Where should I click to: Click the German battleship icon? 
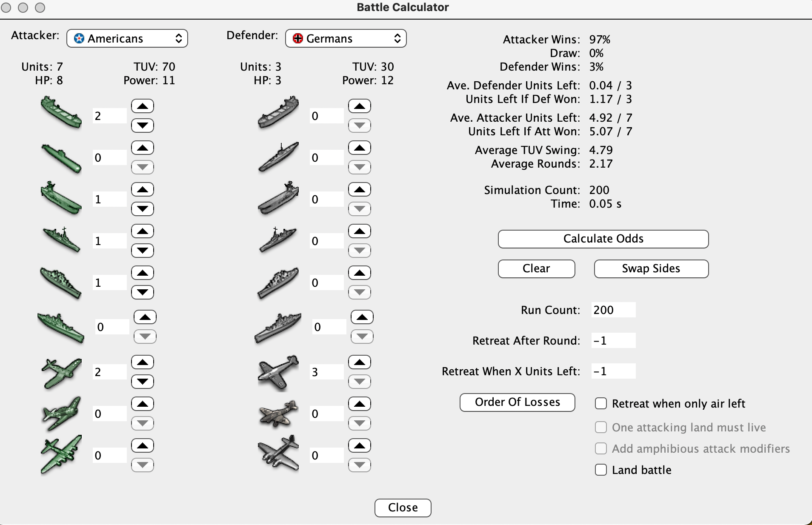point(278,327)
